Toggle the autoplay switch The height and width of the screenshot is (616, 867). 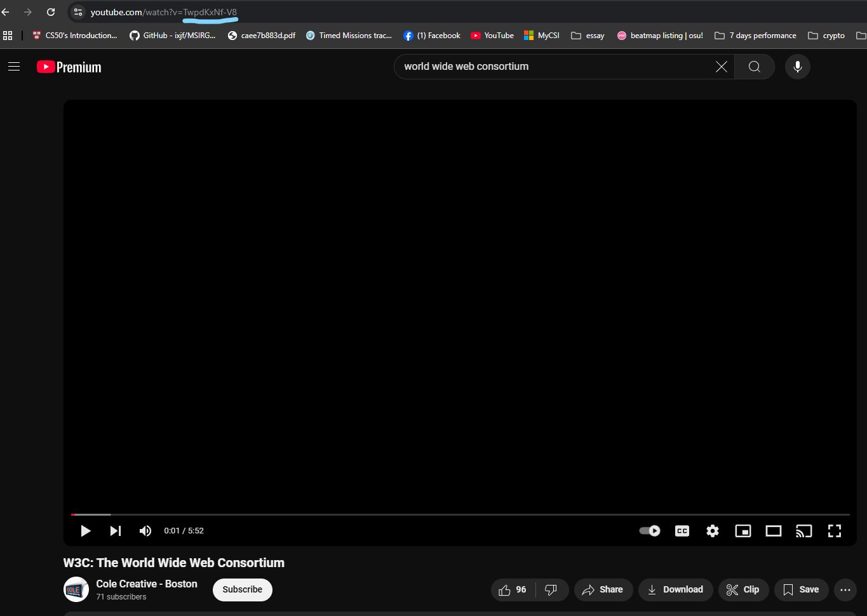(x=650, y=531)
